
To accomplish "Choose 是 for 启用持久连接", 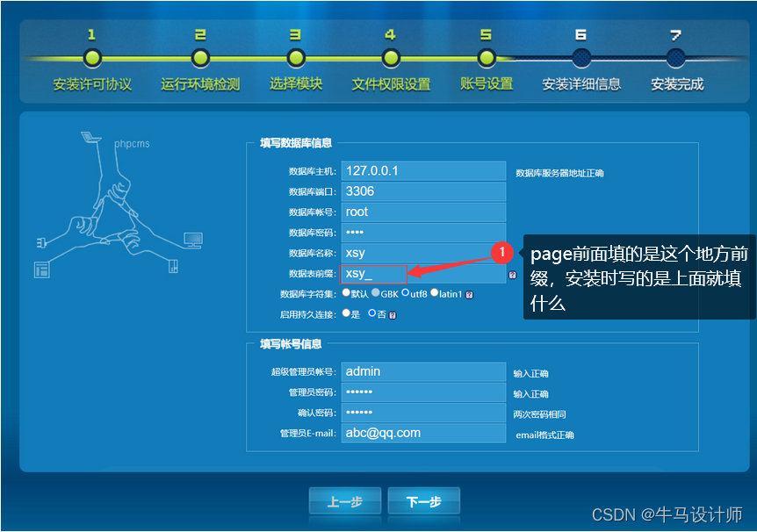I will coord(344,313).
